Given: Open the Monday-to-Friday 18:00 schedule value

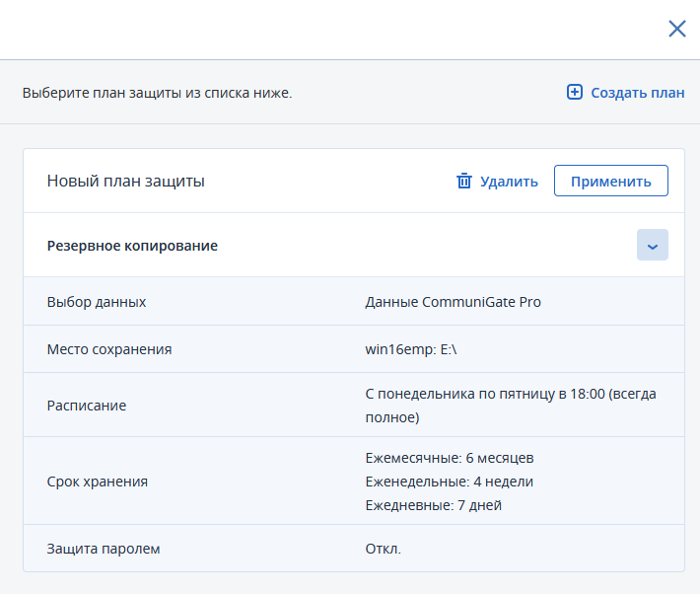Looking at the screenshot, I should [510, 406].
